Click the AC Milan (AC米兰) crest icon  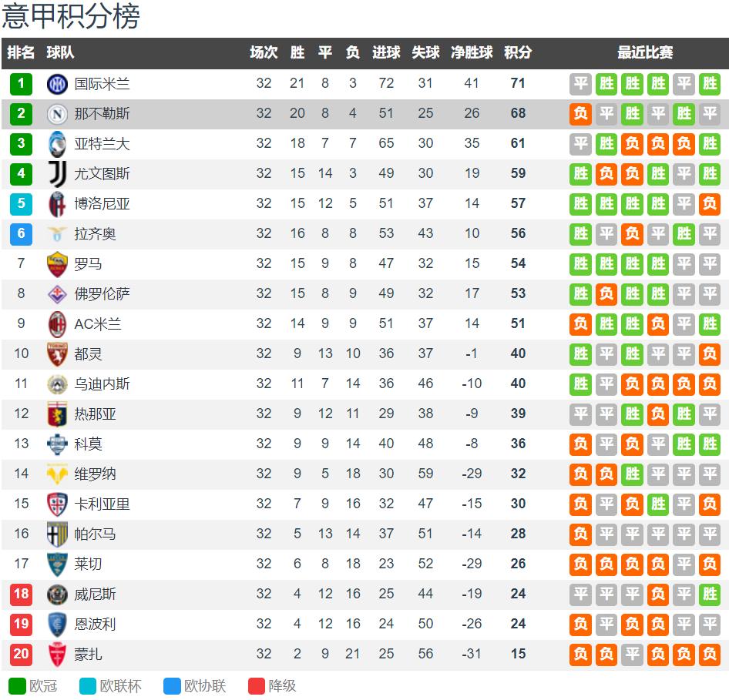point(58,324)
